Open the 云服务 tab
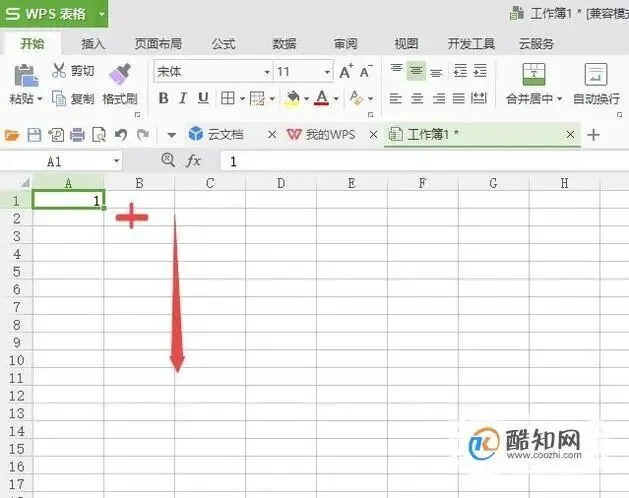 click(x=536, y=43)
